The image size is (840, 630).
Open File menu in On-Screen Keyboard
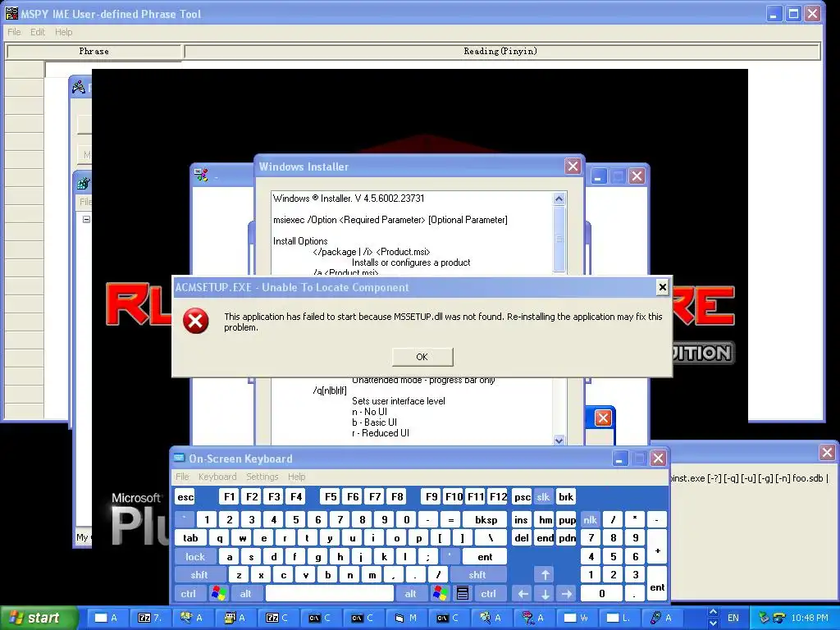[182, 477]
